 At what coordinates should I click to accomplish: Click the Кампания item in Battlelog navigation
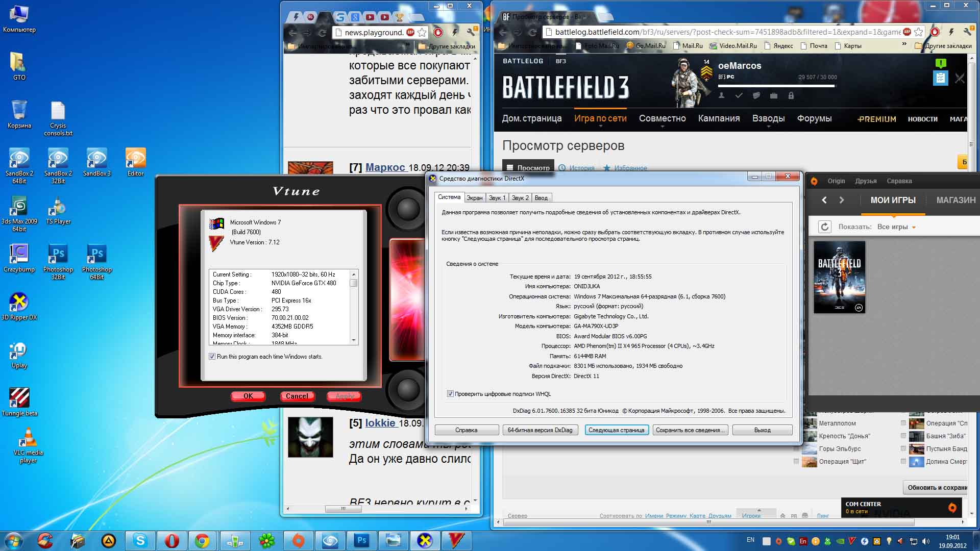[719, 118]
